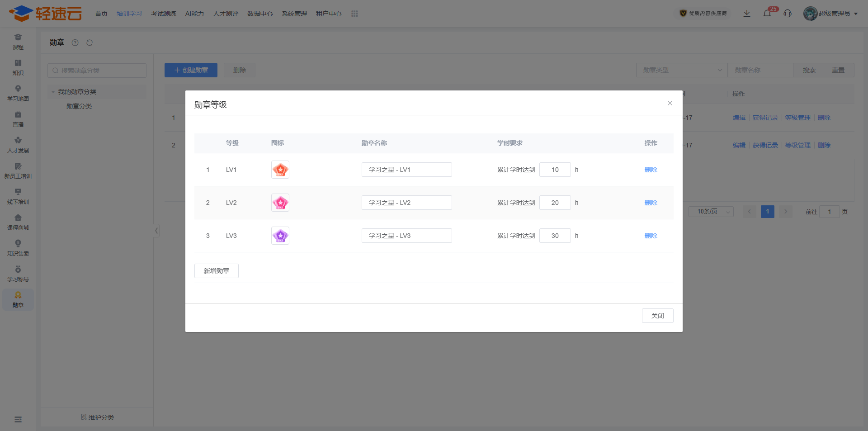The height and width of the screenshot is (431, 868).
Task: Switch to the 考试测练 menu
Action: click(163, 14)
